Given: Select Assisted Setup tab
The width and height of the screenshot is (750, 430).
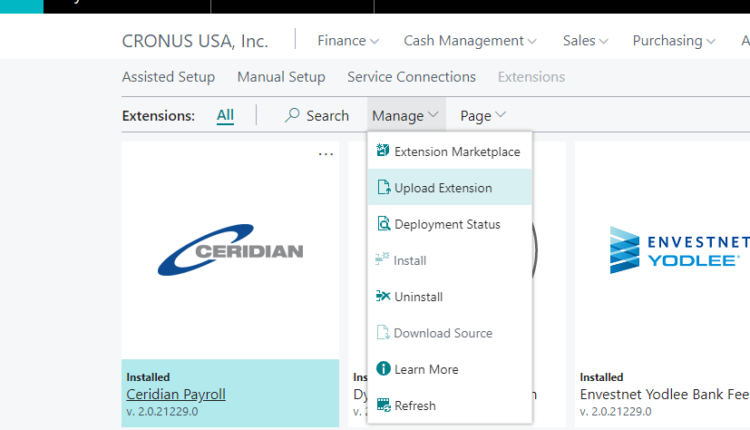Looking at the screenshot, I should pyautogui.click(x=168, y=77).
